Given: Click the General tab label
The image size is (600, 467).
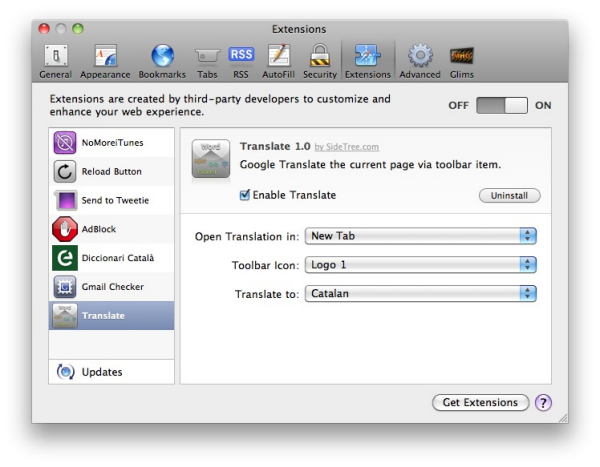Looking at the screenshot, I should point(55,74).
